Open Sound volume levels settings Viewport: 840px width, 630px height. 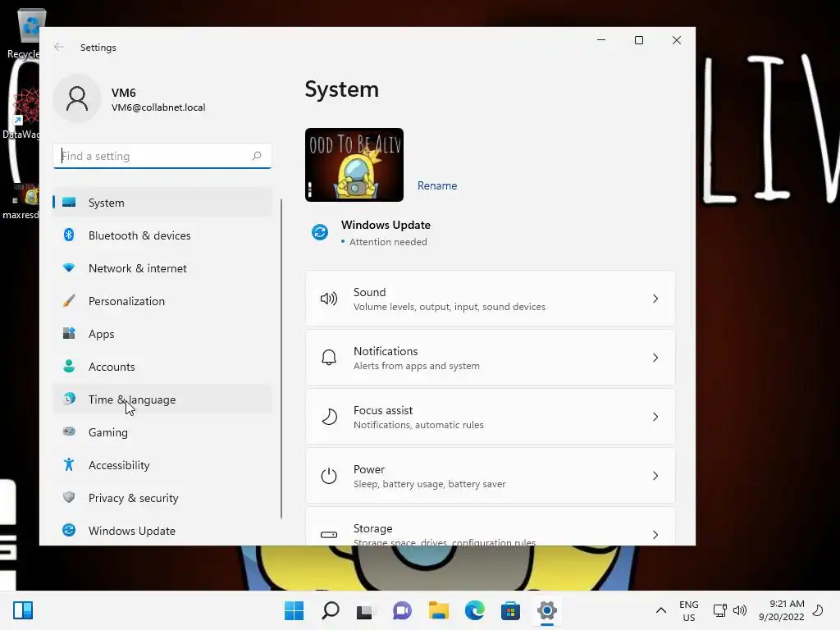tap(491, 299)
